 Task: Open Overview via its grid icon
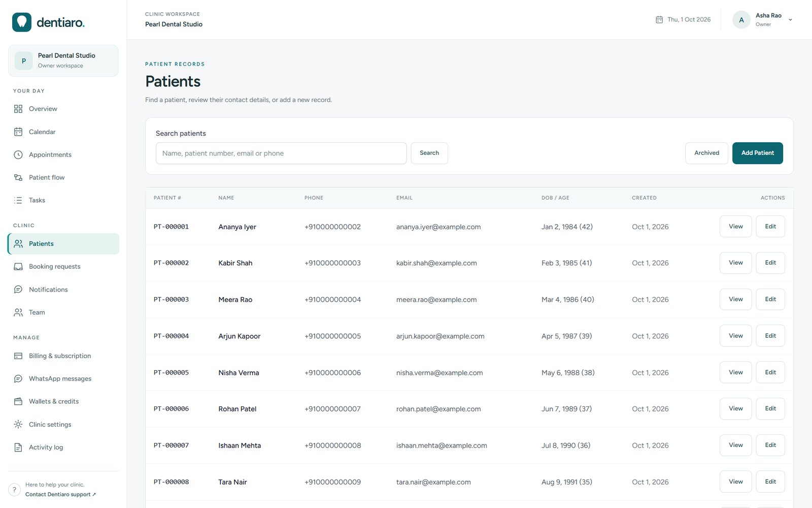pyautogui.click(x=18, y=109)
